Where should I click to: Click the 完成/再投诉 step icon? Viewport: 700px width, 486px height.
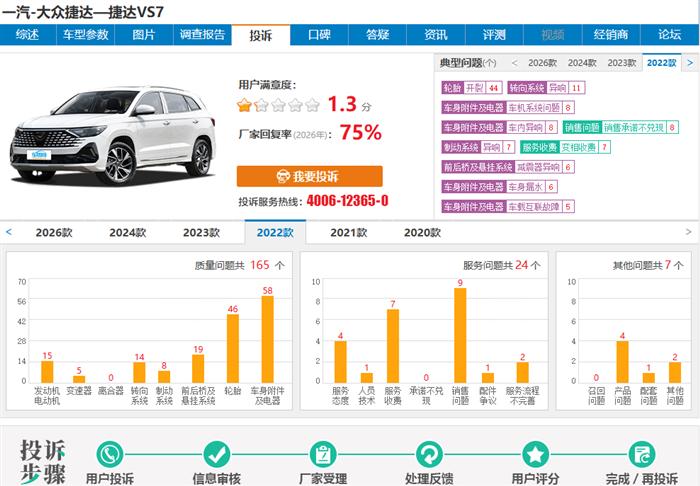pyautogui.click(x=642, y=454)
